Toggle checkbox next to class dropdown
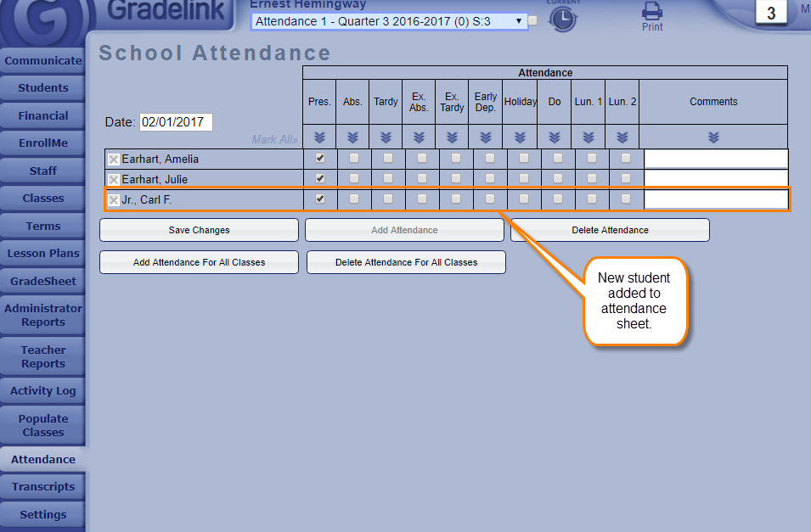 (532, 21)
